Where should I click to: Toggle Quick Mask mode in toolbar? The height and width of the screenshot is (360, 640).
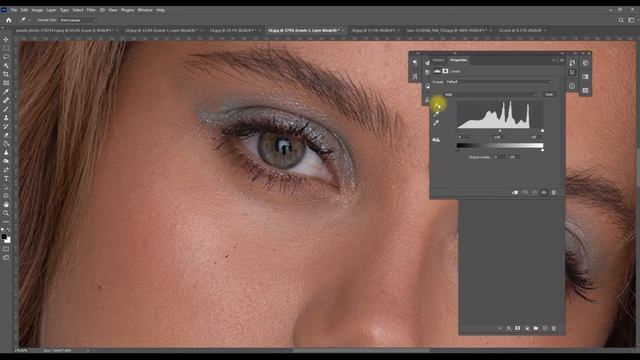(x=6, y=249)
